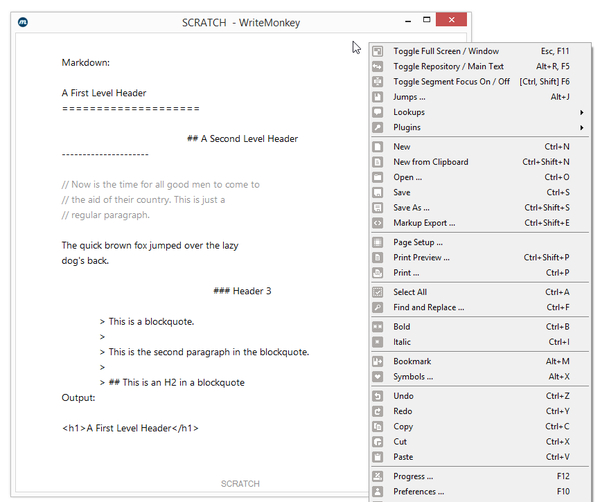The width and height of the screenshot is (600, 502).
Task: Click the Ctrl+P shortcut label
Action: (x=558, y=273)
